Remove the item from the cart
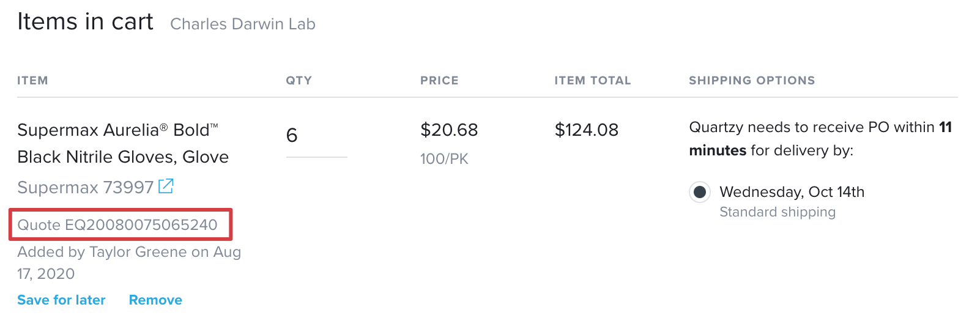Screen dimensions: 980x318 155,300
